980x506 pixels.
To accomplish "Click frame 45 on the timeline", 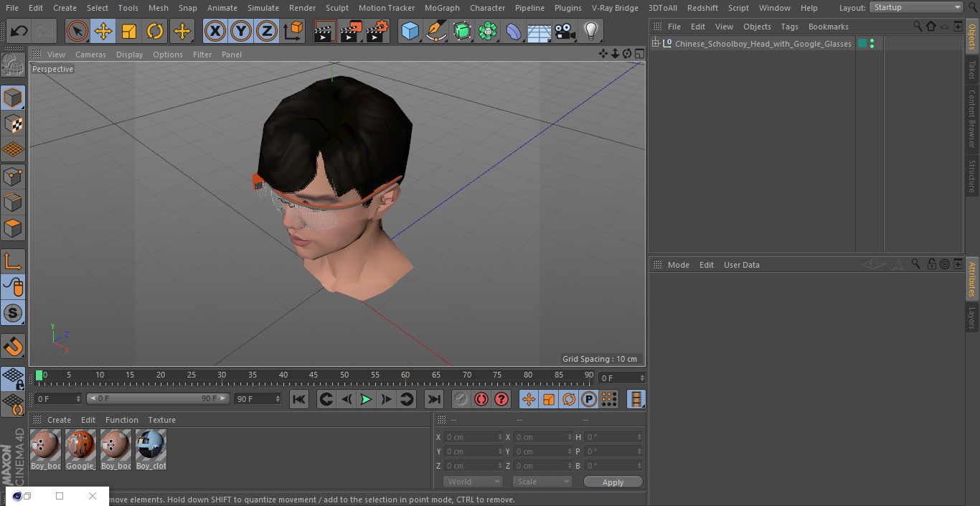I will tap(314, 375).
